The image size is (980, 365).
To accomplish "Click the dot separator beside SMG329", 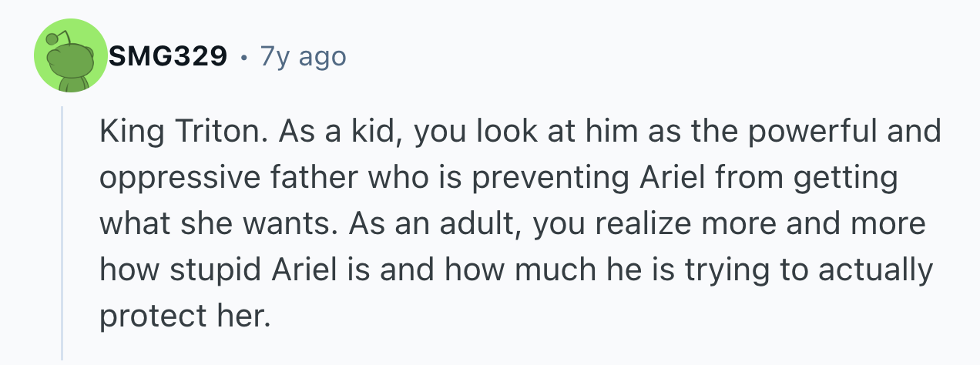I will [244, 57].
